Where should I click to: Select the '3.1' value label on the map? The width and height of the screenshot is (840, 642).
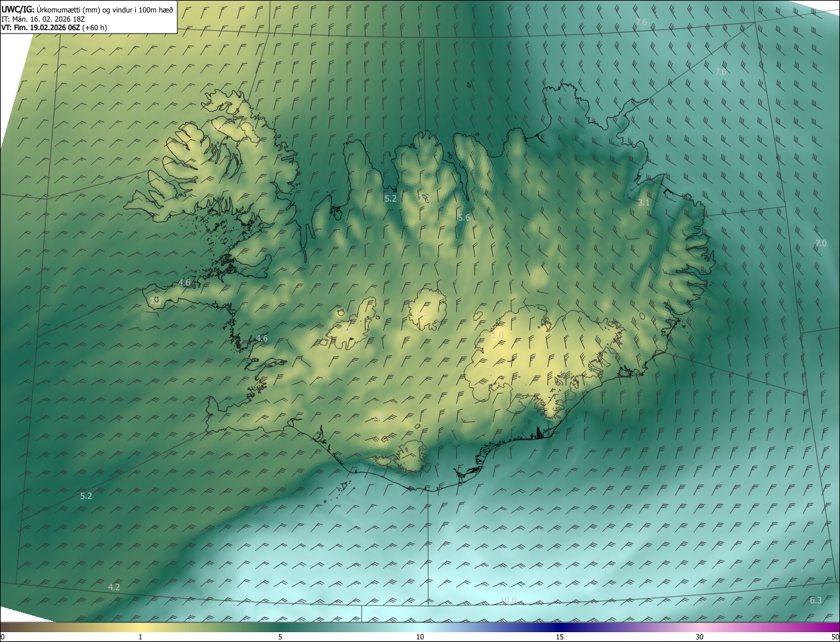coord(644,203)
